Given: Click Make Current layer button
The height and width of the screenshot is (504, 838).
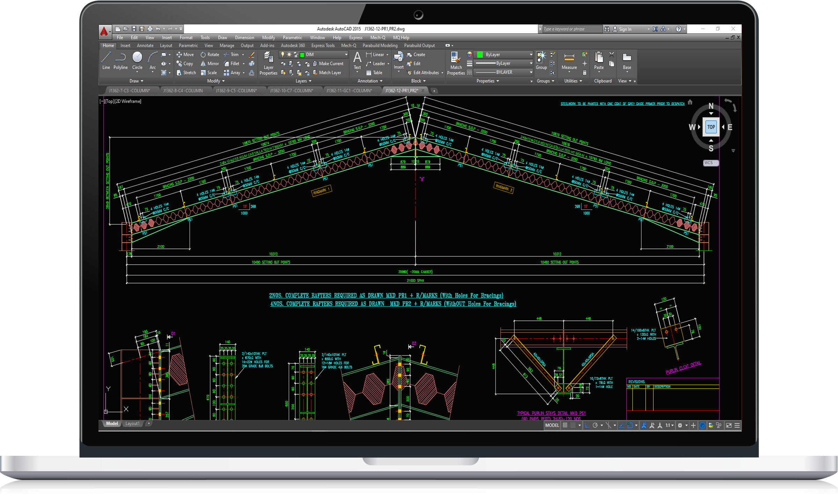Looking at the screenshot, I should (x=328, y=64).
